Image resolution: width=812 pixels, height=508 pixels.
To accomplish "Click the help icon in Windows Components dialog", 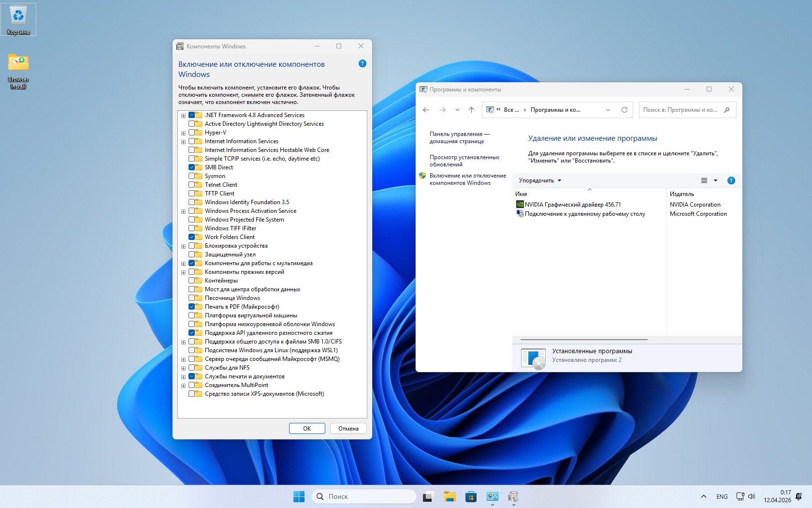I will [362, 64].
